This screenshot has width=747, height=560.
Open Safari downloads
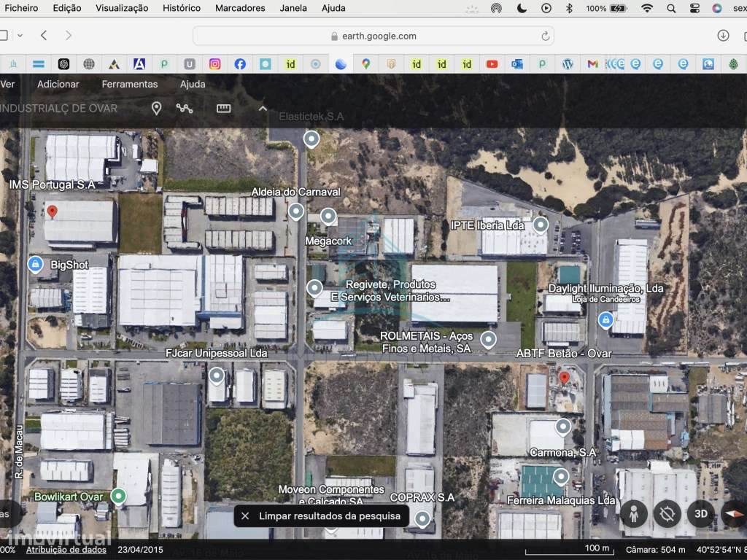[723, 36]
